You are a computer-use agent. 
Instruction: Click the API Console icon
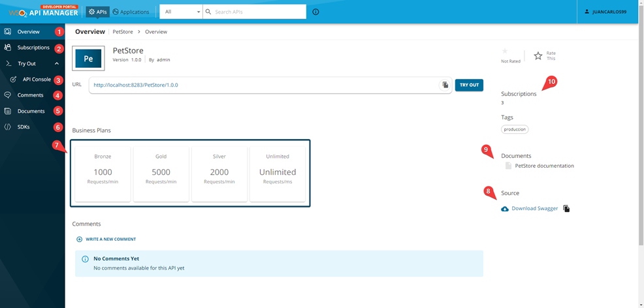(x=13, y=80)
